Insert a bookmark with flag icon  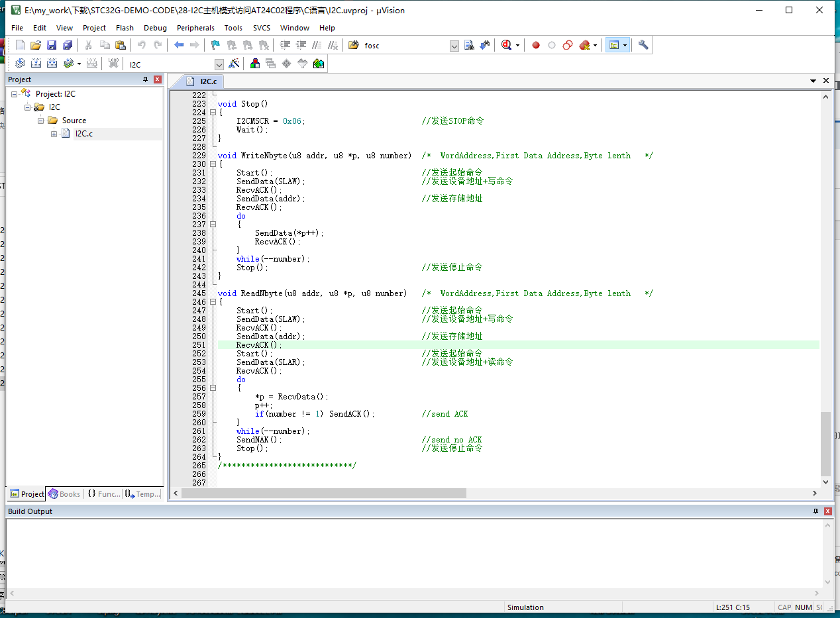point(215,45)
